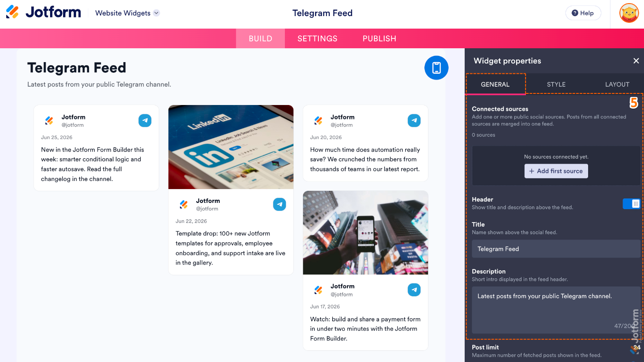The height and width of the screenshot is (362, 644).
Task: Click the 'Jun 17, 2026' date
Action: point(325,307)
